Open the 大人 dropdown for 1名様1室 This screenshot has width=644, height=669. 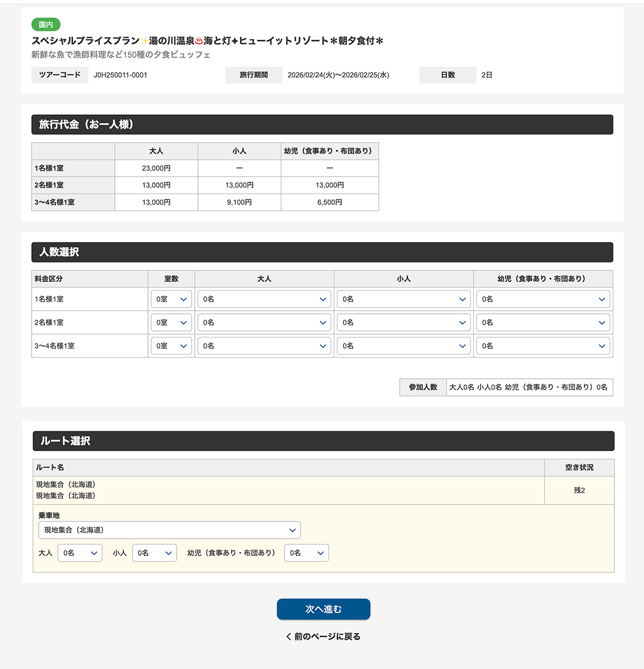point(264,299)
